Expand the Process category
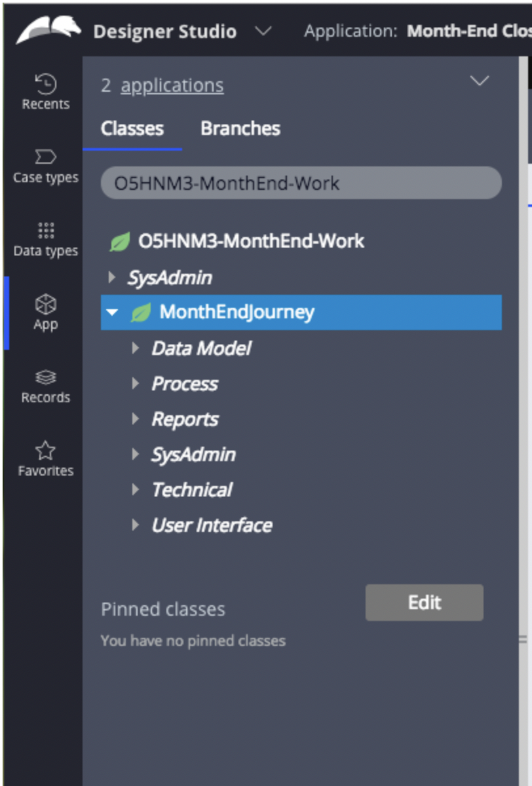 (136, 383)
